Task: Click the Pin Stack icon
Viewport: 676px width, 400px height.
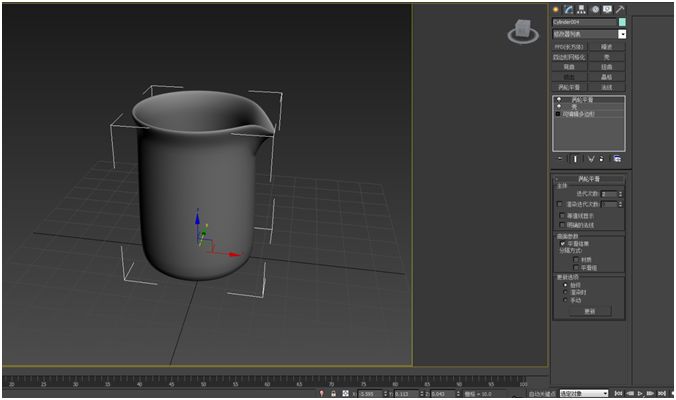Action: pyautogui.click(x=560, y=159)
